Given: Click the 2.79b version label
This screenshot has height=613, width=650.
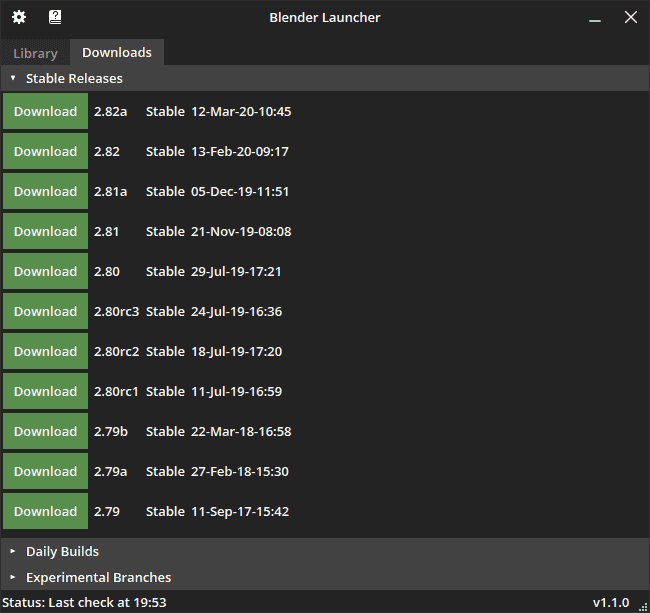Looking at the screenshot, I should tap(111, 431).
